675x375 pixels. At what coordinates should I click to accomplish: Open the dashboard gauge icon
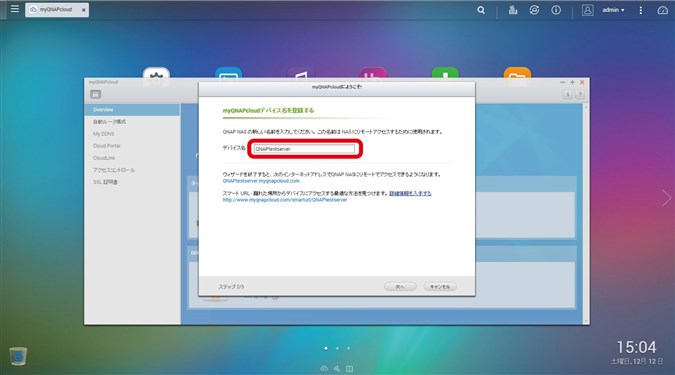pos(663,10)
